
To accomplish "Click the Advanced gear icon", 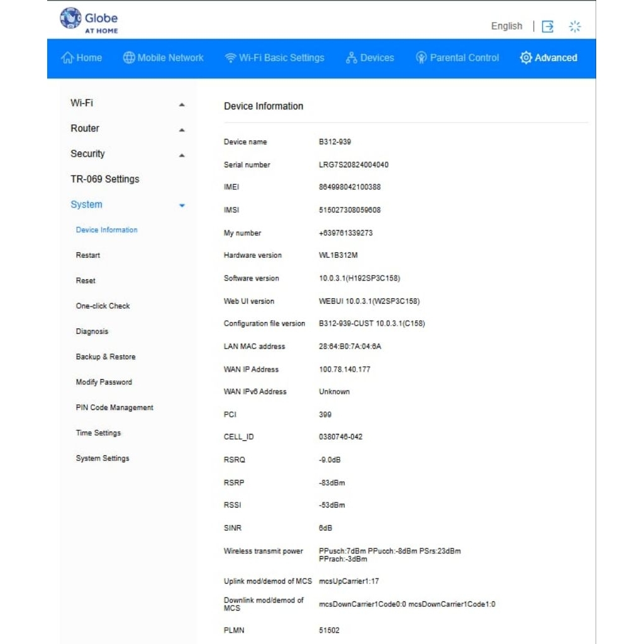I will point(526,58).
